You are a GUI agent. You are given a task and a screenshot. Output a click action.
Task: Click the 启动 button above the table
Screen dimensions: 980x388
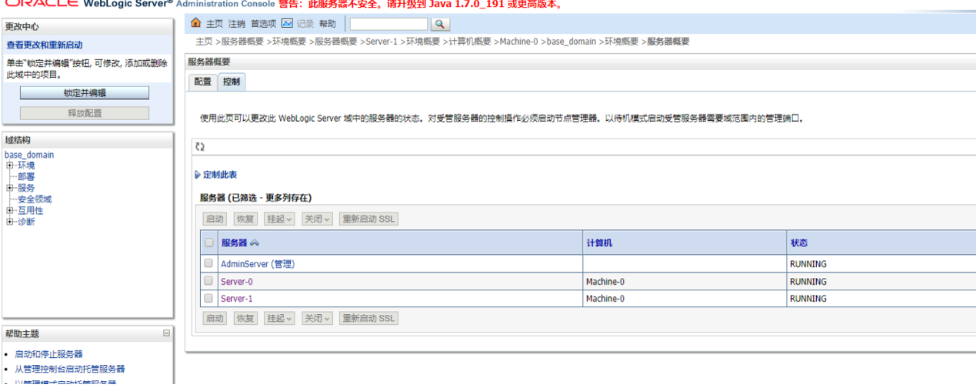pyautogui.click(x=215, y=219)
